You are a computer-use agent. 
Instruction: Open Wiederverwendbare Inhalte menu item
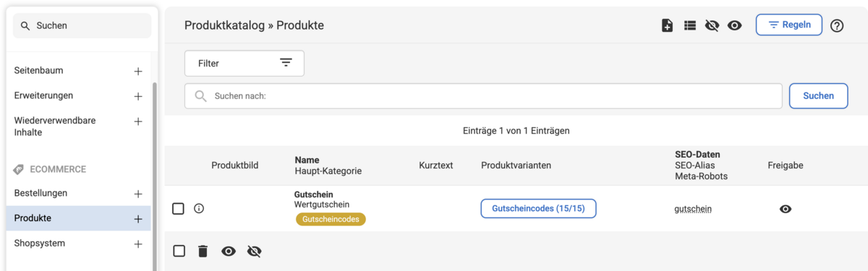55,126
